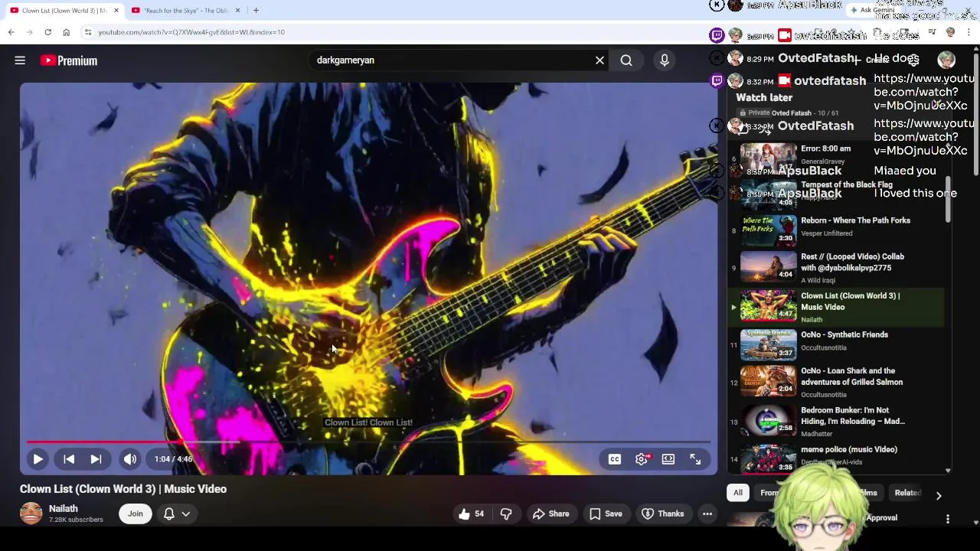Switch to Reach for the Skye tab
Viewport: 980px width, 551px height.
(x=185, y=10)
